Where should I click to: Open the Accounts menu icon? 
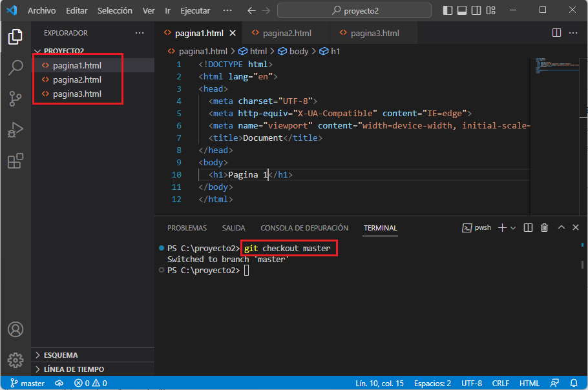[16, 329]
